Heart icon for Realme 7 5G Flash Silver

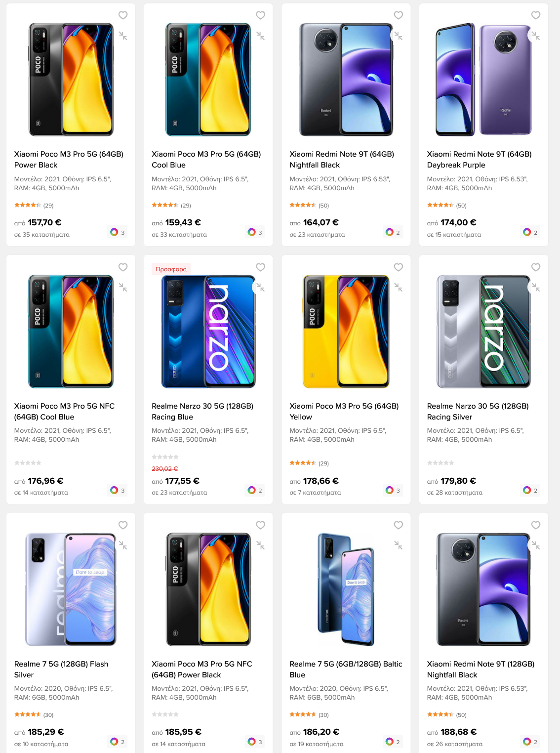123,525
